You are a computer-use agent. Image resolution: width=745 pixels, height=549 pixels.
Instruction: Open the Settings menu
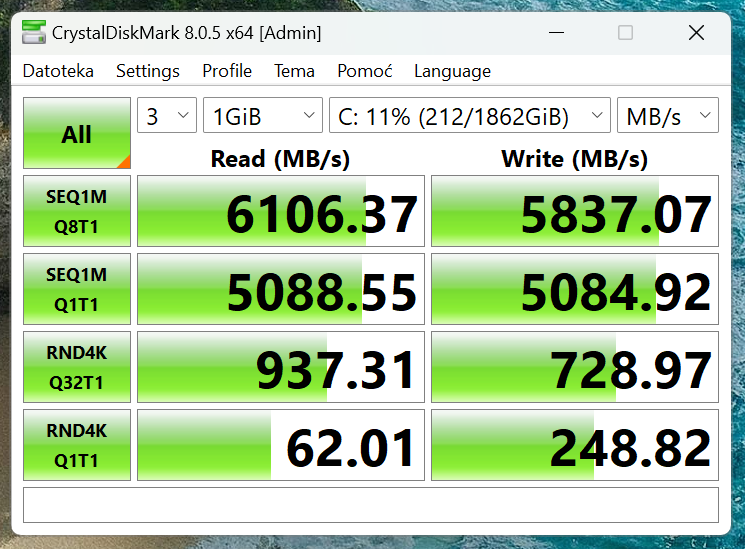point(148,71)
